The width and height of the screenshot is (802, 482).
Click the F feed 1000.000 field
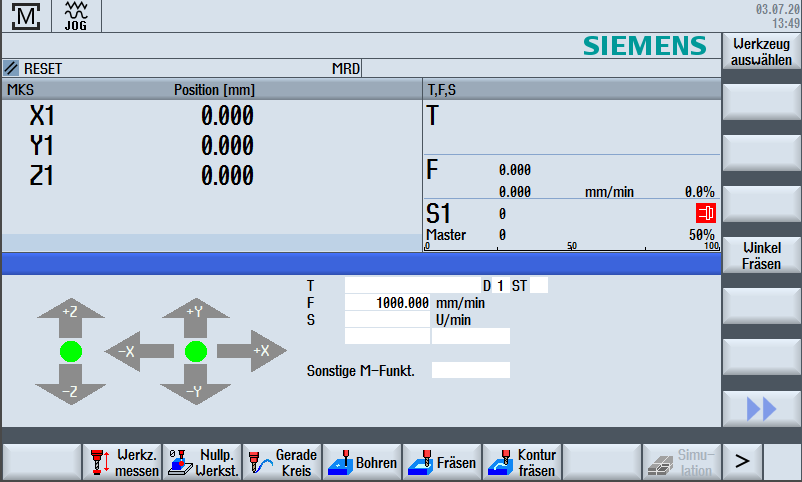[x=388, y=303]
